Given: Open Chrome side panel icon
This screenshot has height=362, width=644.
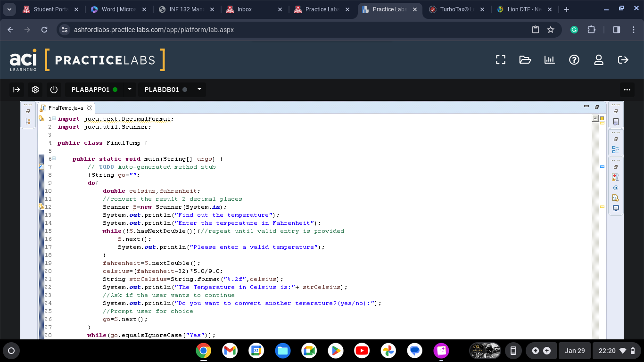Looking at the screenshot, I should (x=617, y=29).
